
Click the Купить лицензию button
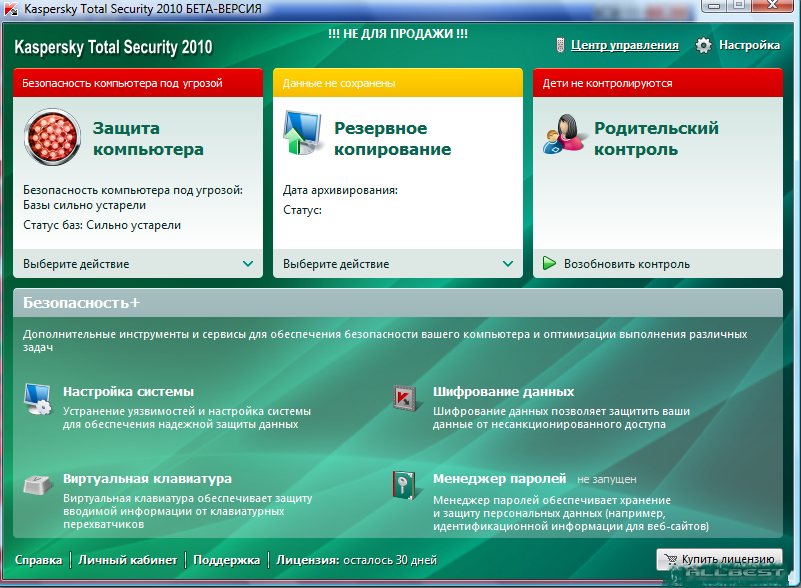coord(719,559)
